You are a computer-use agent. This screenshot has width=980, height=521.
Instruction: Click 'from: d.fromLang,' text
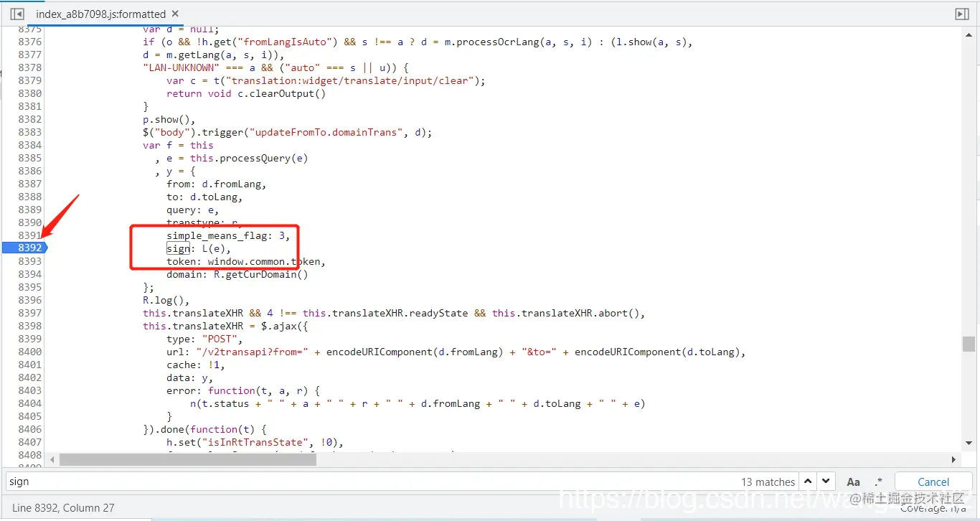(217, 184)
